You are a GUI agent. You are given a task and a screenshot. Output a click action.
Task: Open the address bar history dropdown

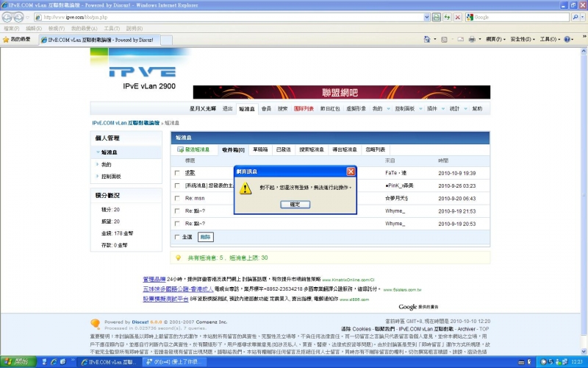tap(426, 17)
